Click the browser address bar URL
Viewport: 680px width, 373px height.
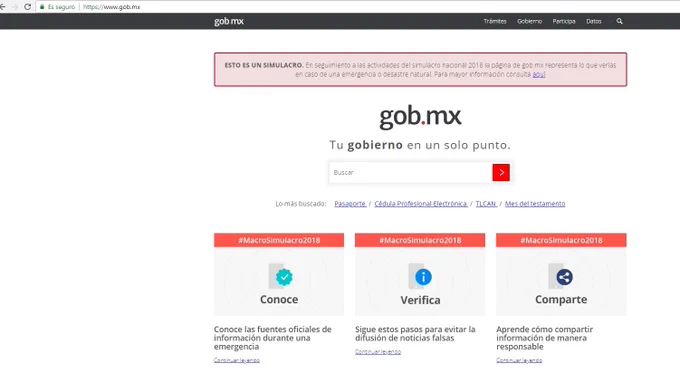coord(111,7)
